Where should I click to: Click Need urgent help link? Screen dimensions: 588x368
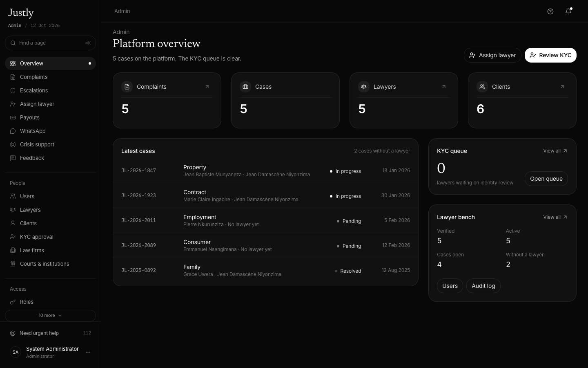point(50,333)
